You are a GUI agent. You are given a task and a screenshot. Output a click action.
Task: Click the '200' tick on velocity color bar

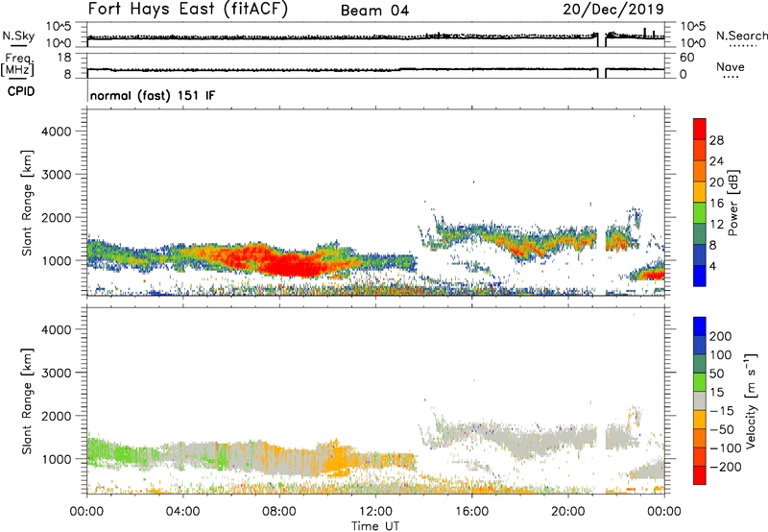tap(721, 336)
